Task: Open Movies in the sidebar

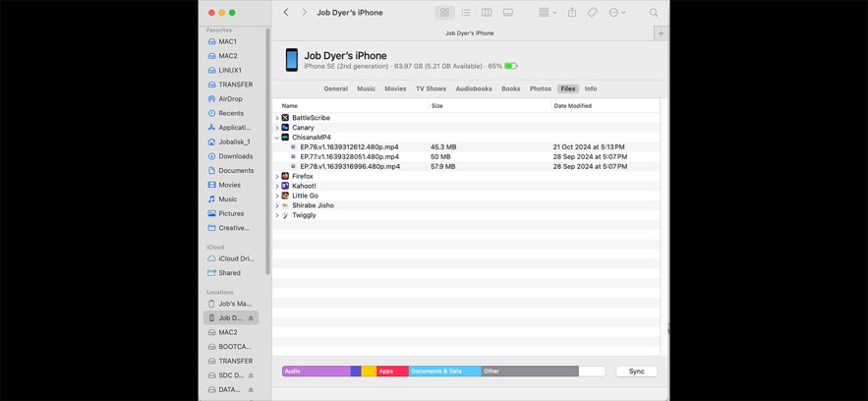Action: coord(229,186)
